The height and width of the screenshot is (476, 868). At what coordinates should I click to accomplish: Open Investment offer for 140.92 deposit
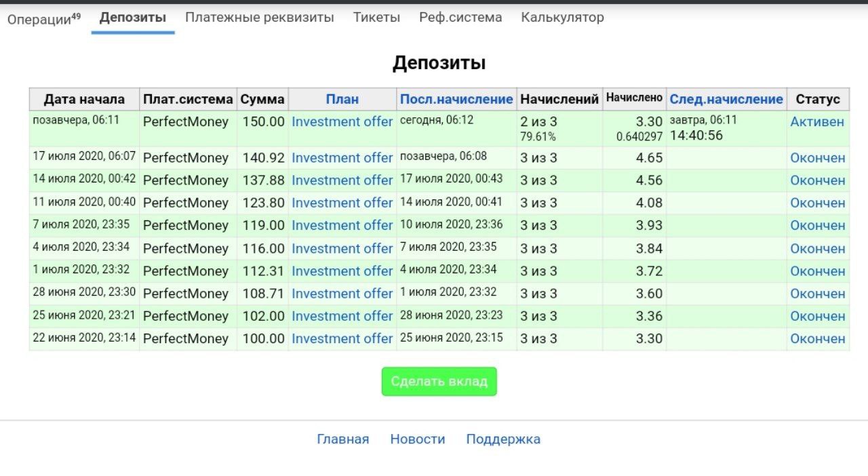pyautogui.click(x=342, y=158)
